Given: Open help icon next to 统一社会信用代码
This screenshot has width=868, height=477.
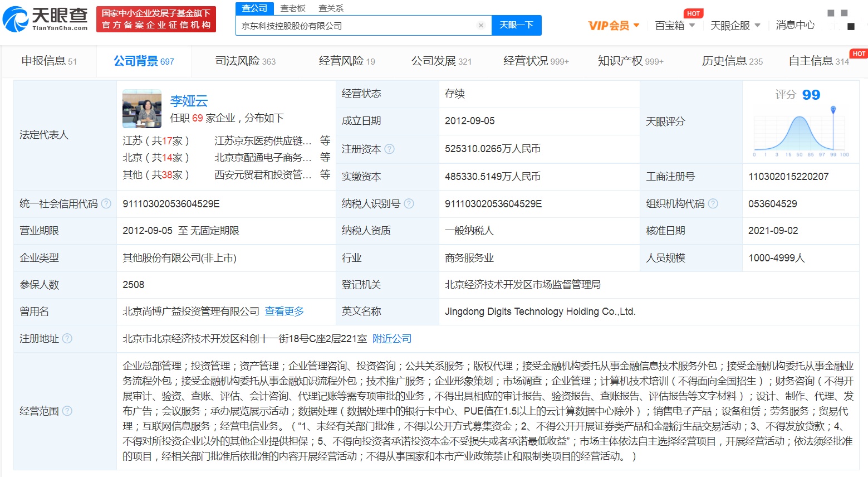Looking at the screenshot, I should [x=106, y=204].
